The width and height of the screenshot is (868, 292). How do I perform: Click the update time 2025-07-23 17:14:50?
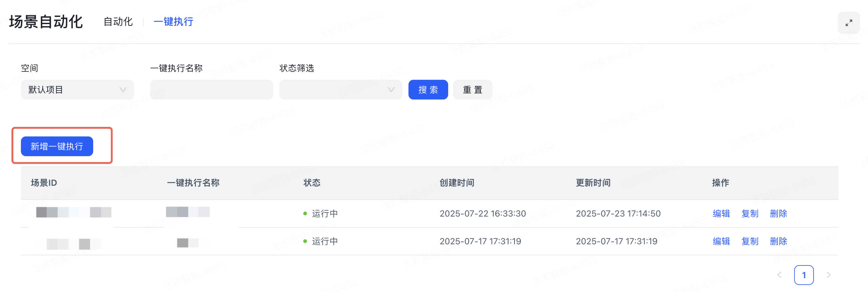pos(618,213)
